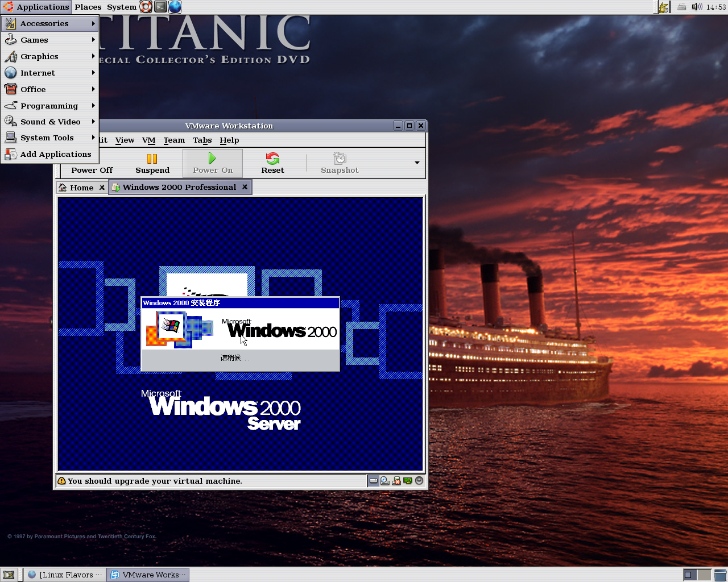Suspend the virtual machine

[x=152, y=164]
